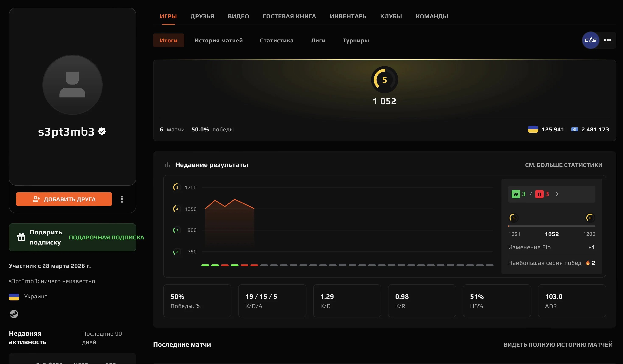623x364 pixels.
Task: Click the Добавить друга button
Action: (x=64, y=199)
